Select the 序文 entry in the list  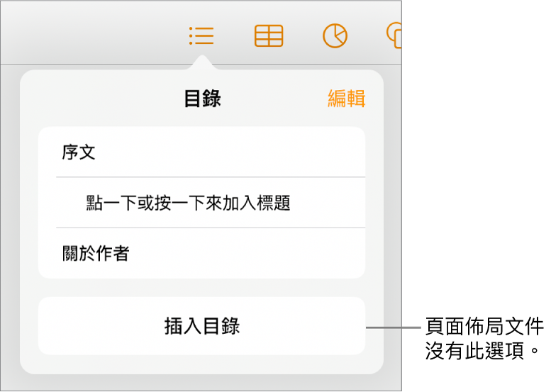click(x=201, y=152)
